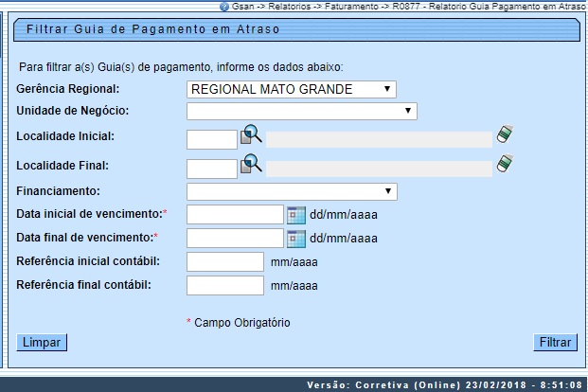Viewport: 588px width, 392px height.
Task: Open calendar for Data final de vencimento
Action: point(295,237)
